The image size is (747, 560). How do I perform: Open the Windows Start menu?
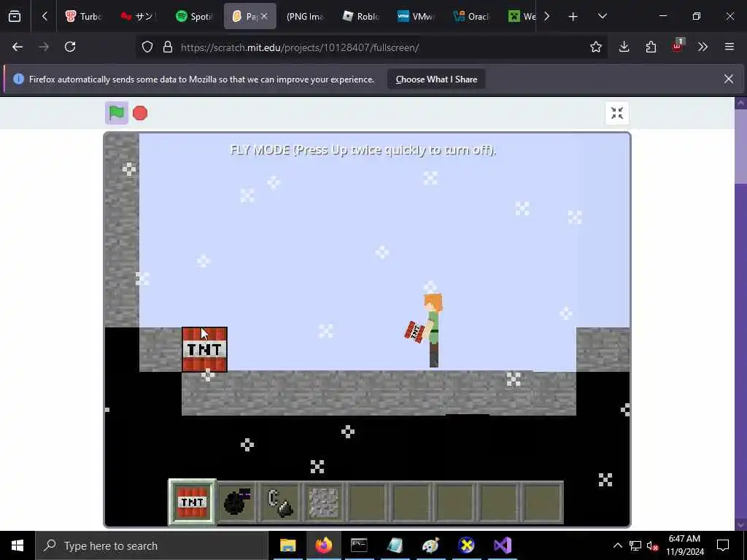click(x=18, y=545)
